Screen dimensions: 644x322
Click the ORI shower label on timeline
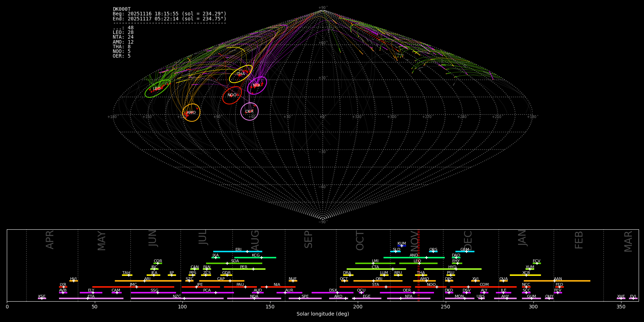[379, 279]
